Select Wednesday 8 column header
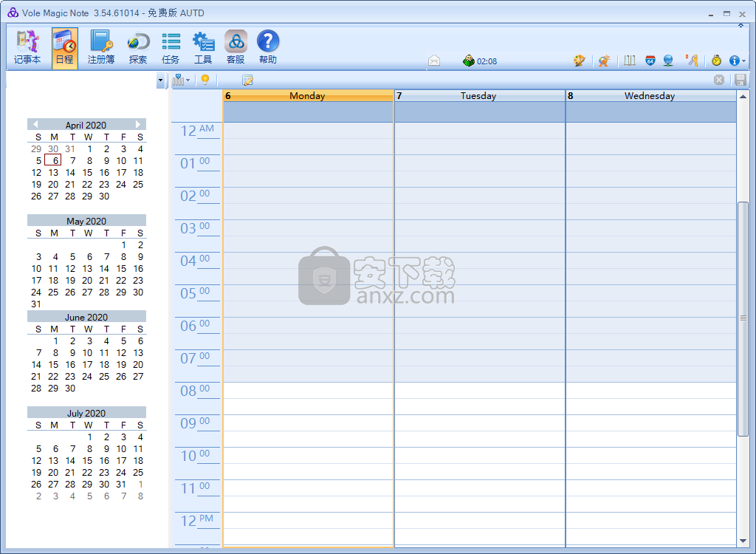756x554 pixels. [651, 95]
